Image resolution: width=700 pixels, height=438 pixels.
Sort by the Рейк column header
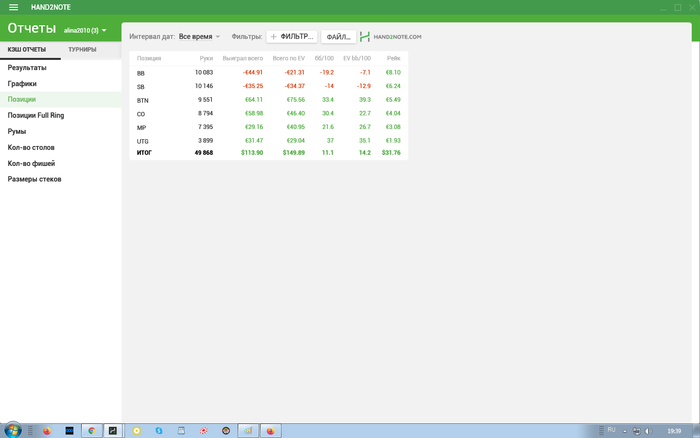click(394, 58)
